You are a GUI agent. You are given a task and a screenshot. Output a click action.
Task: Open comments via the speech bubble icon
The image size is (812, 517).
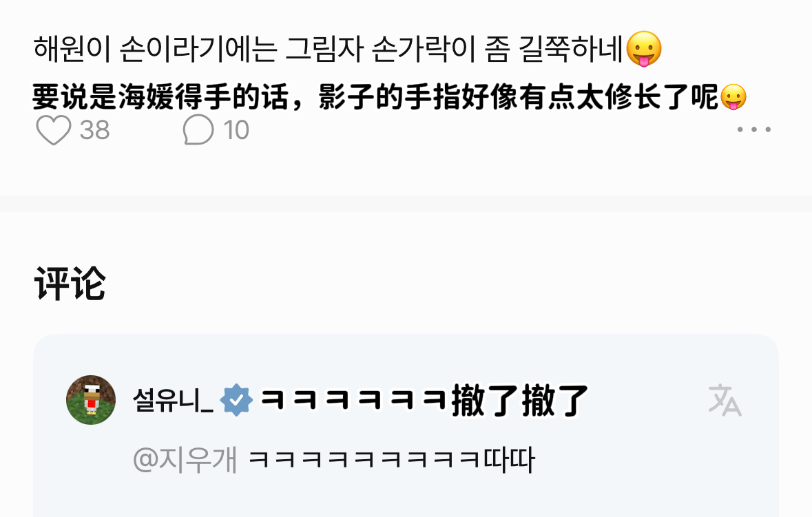198,129
